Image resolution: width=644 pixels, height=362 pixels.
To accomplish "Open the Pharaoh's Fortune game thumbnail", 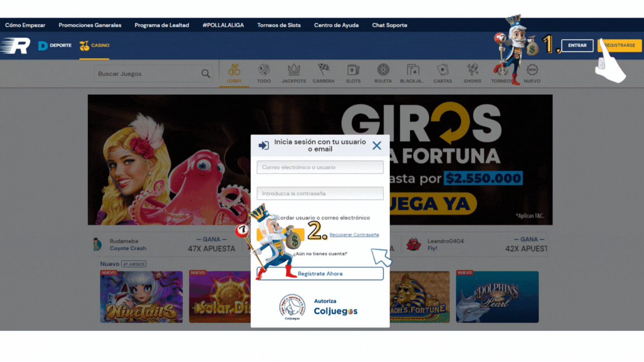I will pos(419,297).
